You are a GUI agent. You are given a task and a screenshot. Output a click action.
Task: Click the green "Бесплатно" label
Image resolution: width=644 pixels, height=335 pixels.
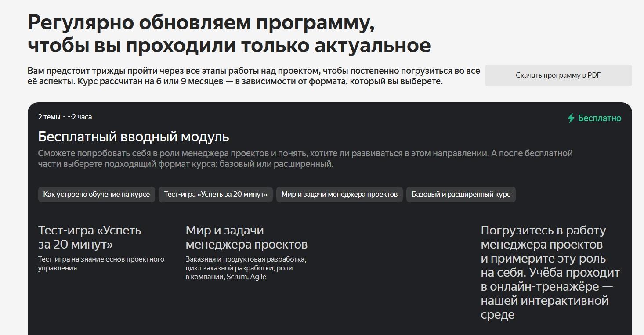pyautogui.click(x=599, y=118)
